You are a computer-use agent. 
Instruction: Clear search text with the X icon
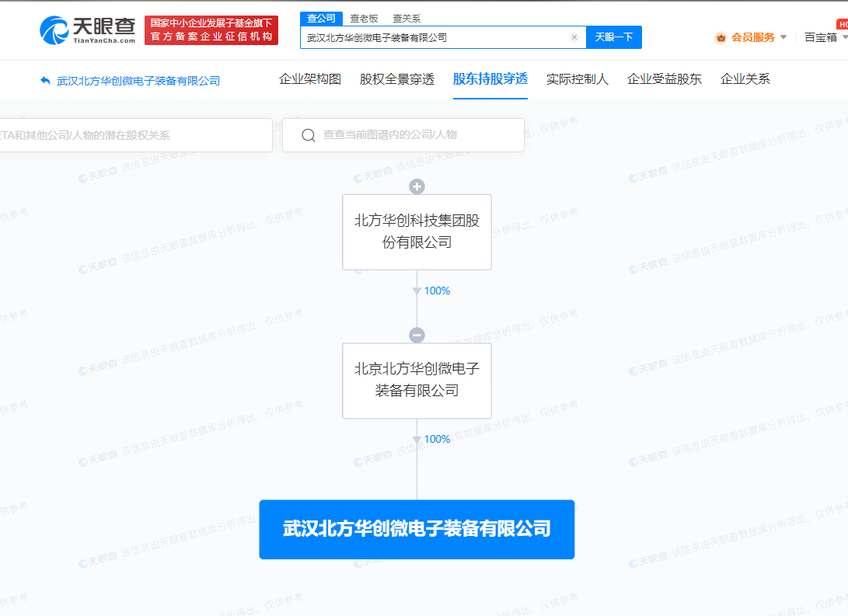574,37
